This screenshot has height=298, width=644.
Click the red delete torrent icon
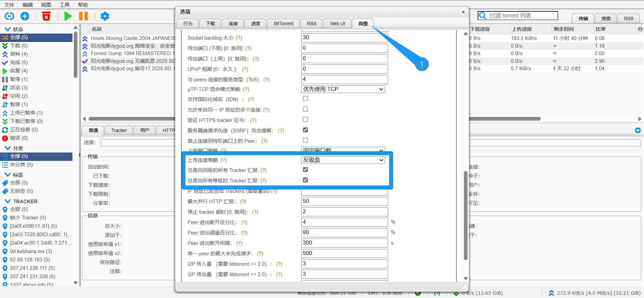46,16
